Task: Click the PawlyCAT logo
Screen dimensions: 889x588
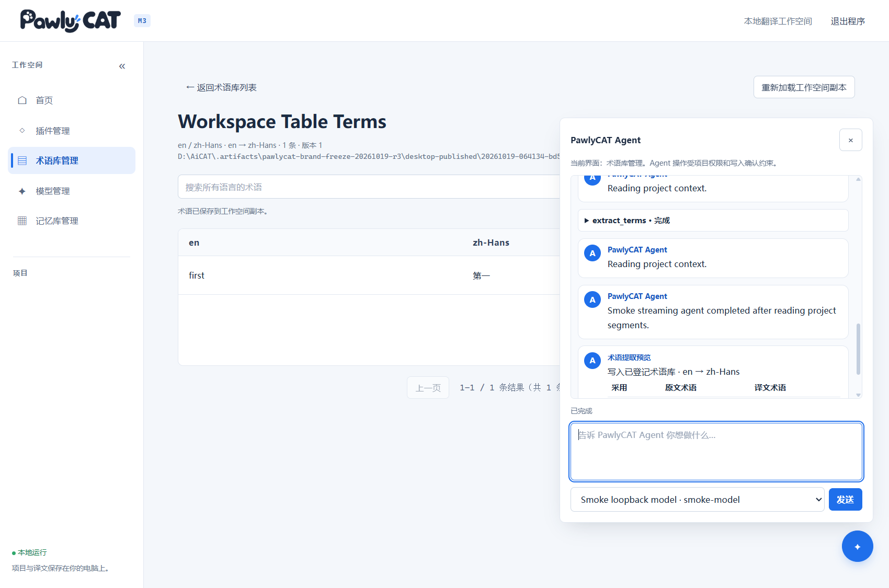Action: coord(71,21)
